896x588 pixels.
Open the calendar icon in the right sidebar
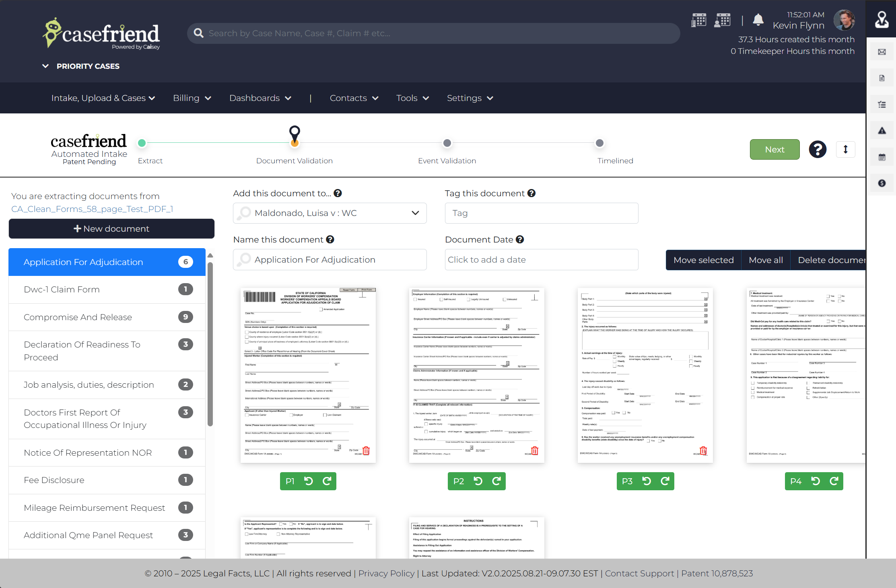coord(882,156)
